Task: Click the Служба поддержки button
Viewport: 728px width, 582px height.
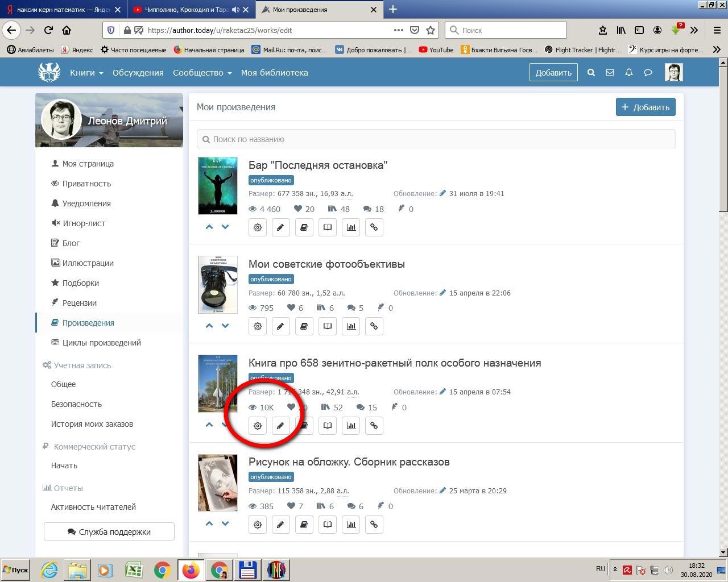Action: click(x=109, y=532)
